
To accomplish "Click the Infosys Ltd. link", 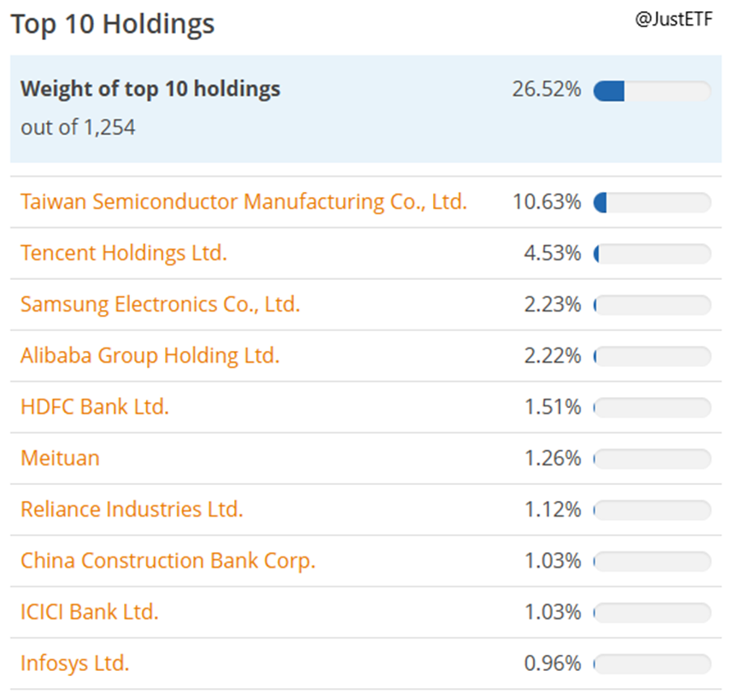I will click(x=75, y=663).
